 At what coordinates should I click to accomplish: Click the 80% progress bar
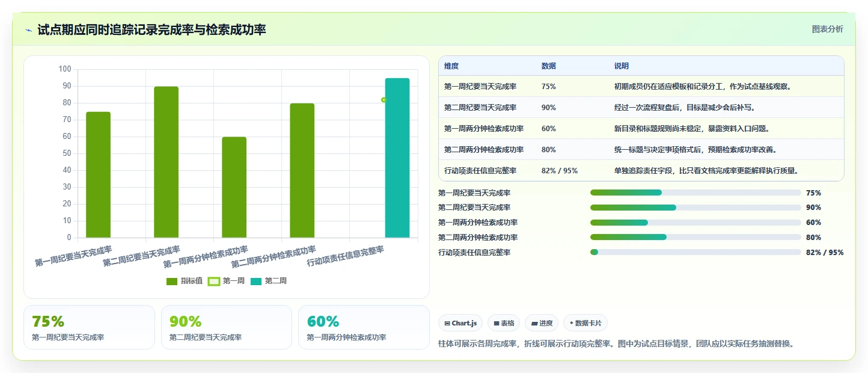[x=695, y=237]
